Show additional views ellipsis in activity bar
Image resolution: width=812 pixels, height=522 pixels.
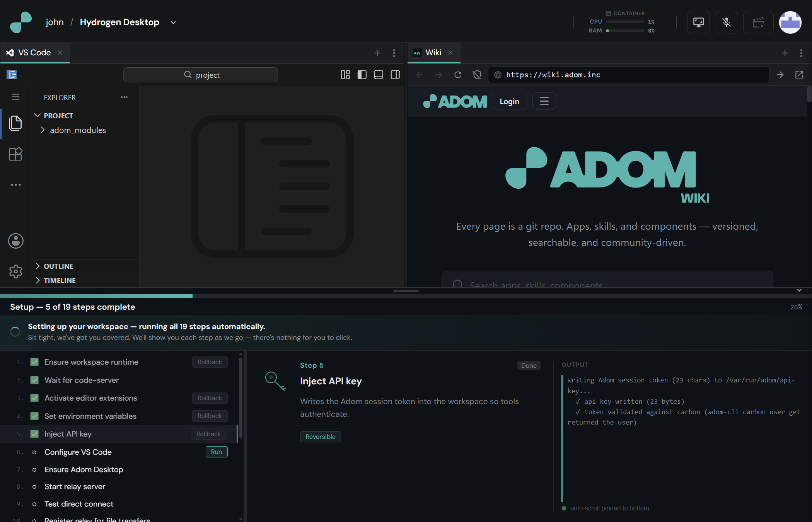pyautogui.click(x=15, y=185)
